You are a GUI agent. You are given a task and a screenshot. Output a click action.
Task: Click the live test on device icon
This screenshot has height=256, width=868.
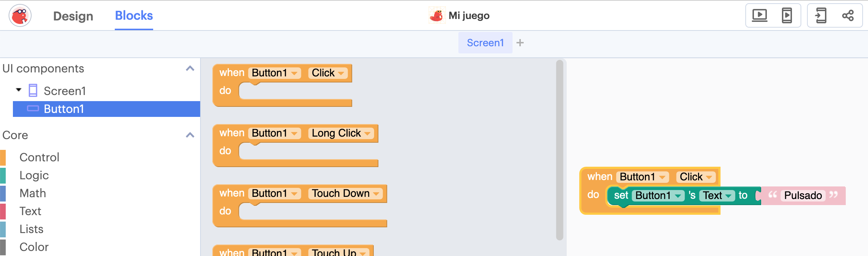pos(787,16)
